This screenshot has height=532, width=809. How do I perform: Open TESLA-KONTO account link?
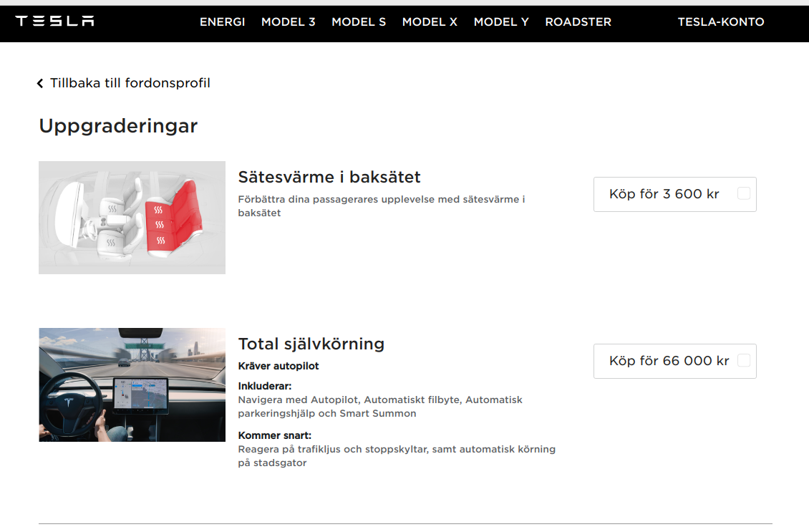(721, 21)
